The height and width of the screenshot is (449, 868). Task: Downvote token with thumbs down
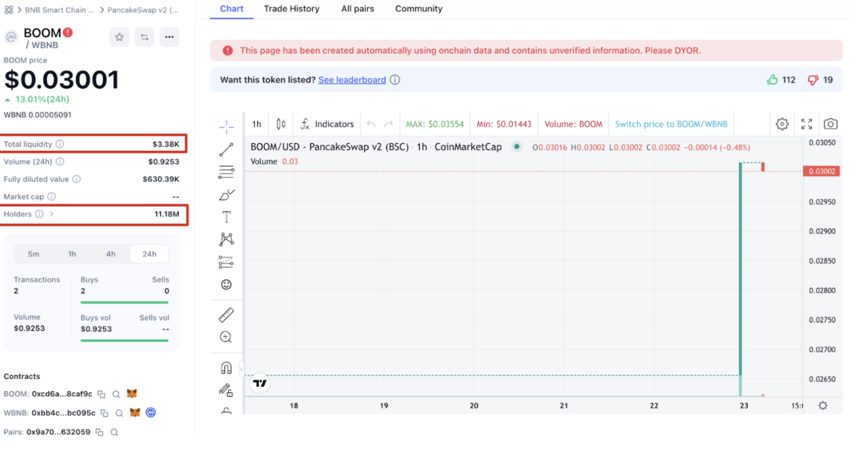[x=813, y=80]
